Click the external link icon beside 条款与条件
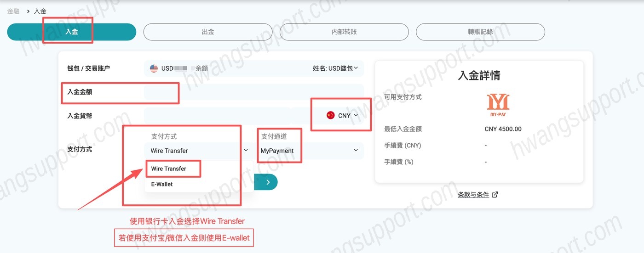644x253 pixels. click(495, 195)
